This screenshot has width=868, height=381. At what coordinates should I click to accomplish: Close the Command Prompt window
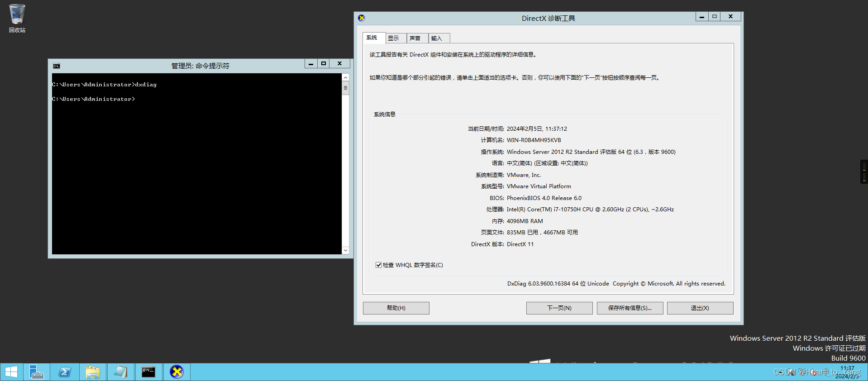339,64
